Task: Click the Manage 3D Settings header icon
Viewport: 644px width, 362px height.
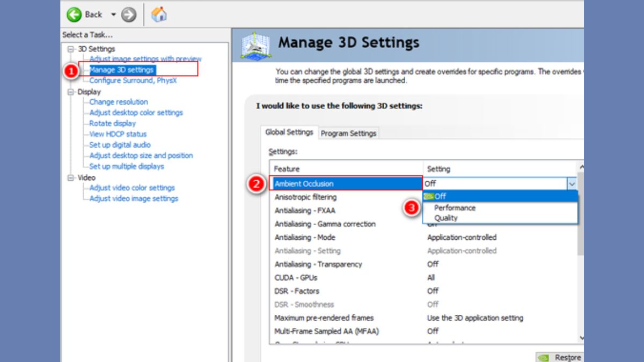Action: pyautogui.click(x=256, y=47)
